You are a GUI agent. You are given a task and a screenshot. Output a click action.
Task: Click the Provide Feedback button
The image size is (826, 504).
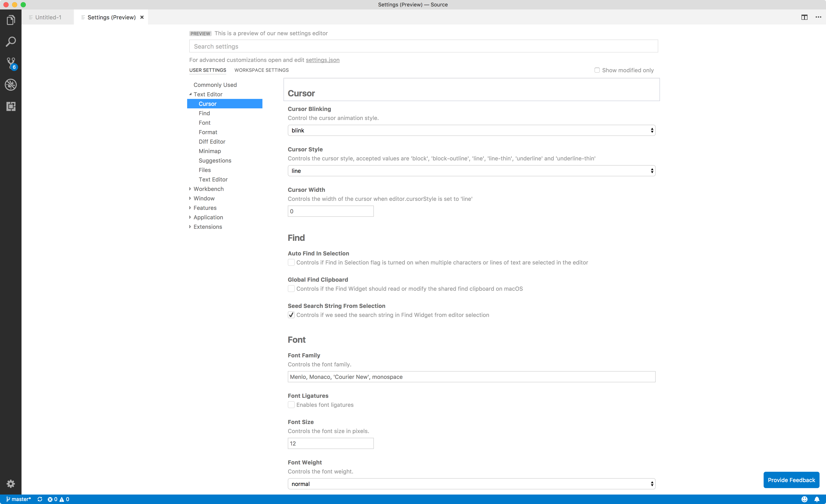point(791,480)
